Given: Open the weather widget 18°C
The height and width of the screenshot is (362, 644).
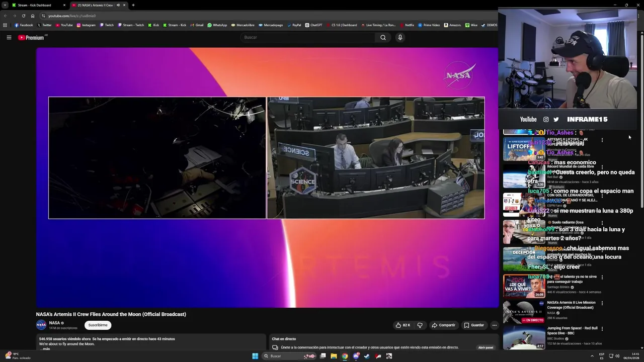Looking at the screenshot, I should 18,356.
